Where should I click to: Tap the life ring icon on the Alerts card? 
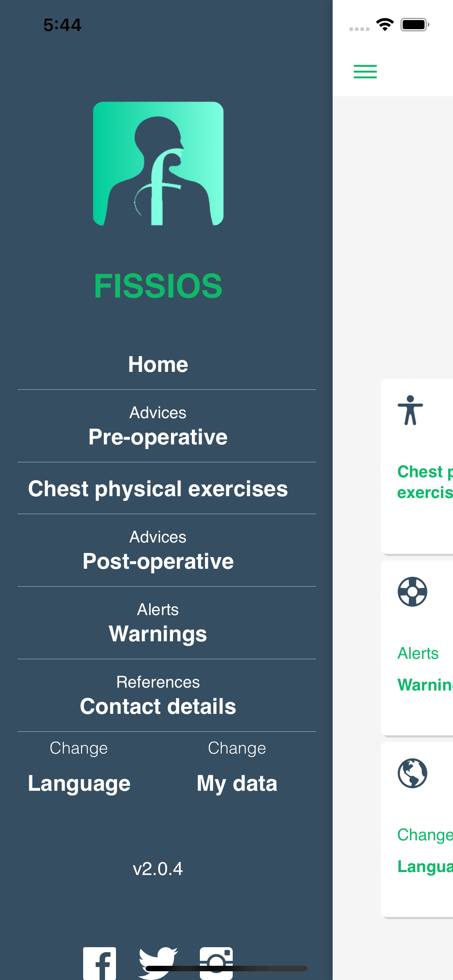point(413,592)
